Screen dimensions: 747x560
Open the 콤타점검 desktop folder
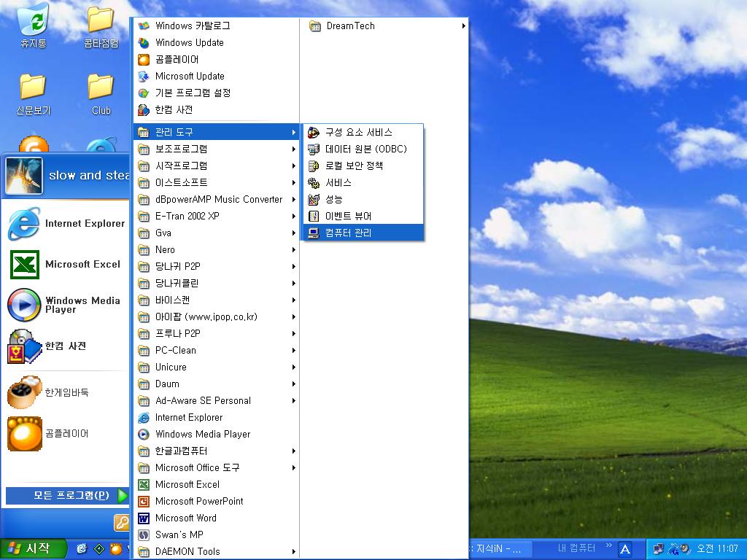coord(101,26)
